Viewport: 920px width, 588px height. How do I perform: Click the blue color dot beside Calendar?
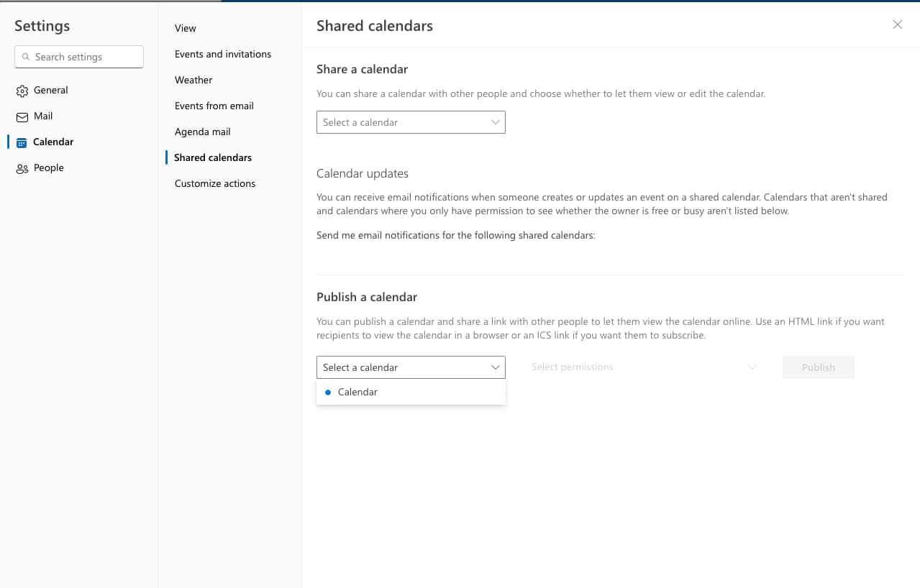[x=329, y=392]
